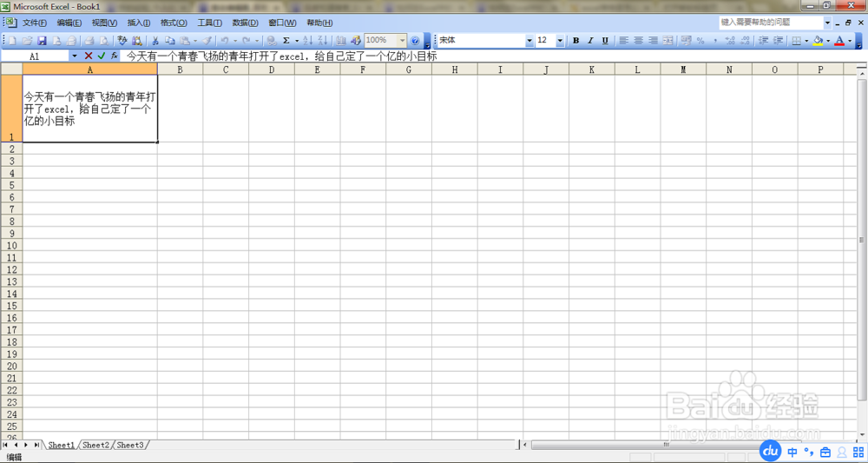Viewport: 868px width, 463px height.
Task: Sort ascending with the A-Z icon
Action: 308,41
